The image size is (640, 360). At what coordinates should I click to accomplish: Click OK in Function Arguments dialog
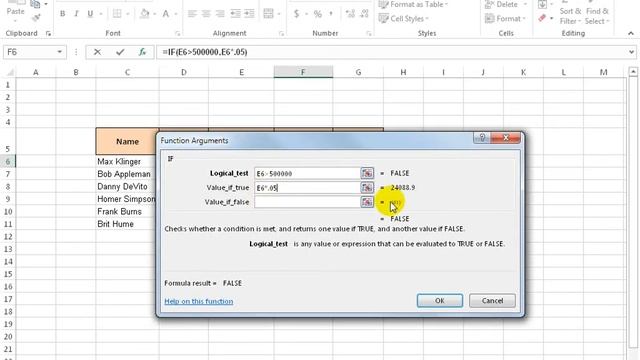coord(440,300)
